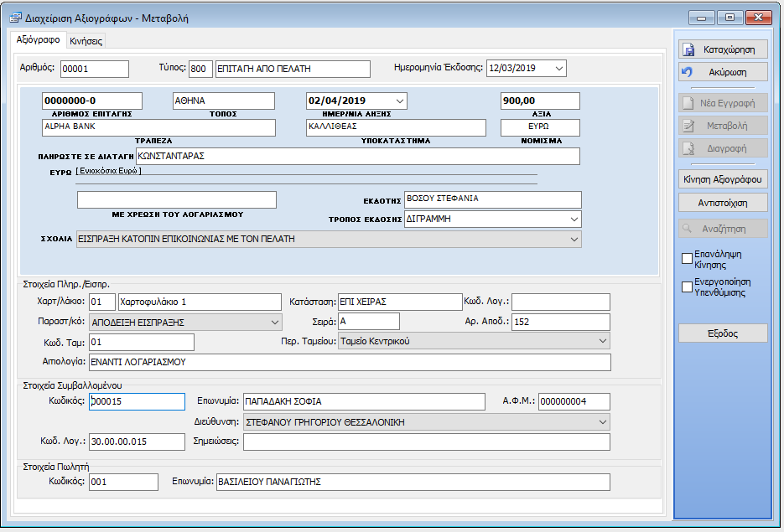This screenshot has width=784, height=532.
Task: Click the Σημειώσεις notes field
Action: 426,442
